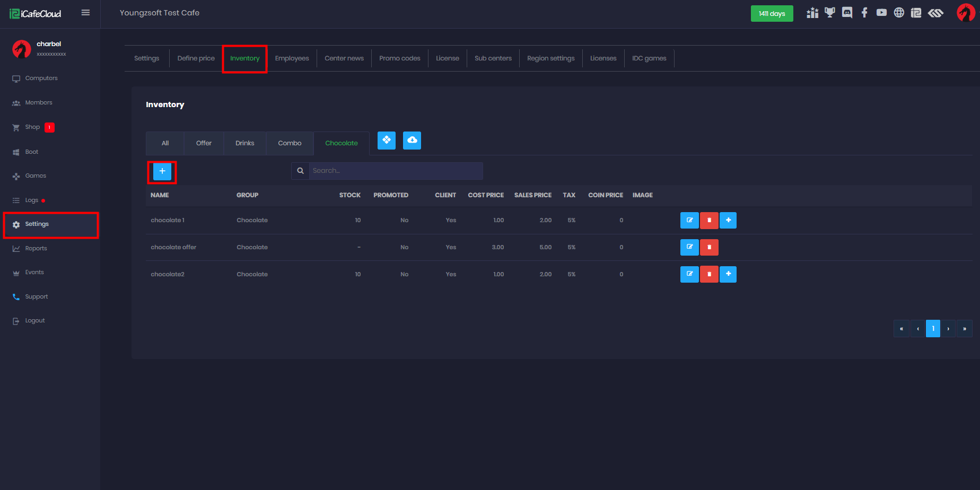
Task: Select the Promo codes tab
Action: [x=399, y=58]
